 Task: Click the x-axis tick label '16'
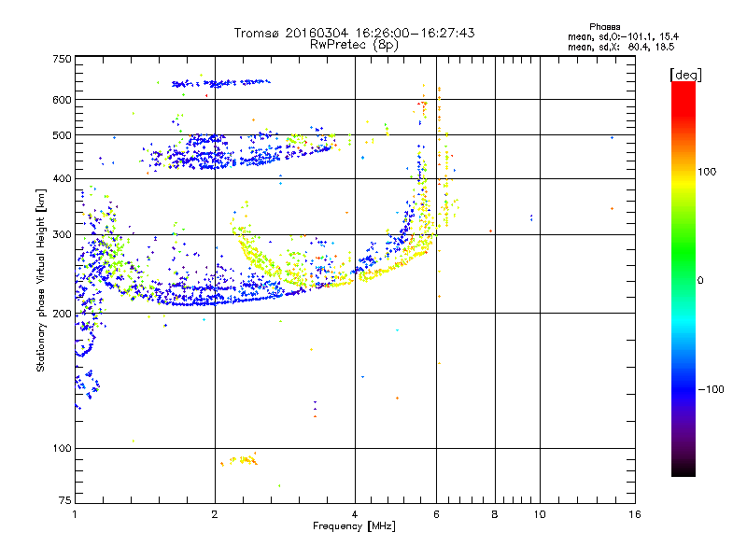(x=635, y=514)
